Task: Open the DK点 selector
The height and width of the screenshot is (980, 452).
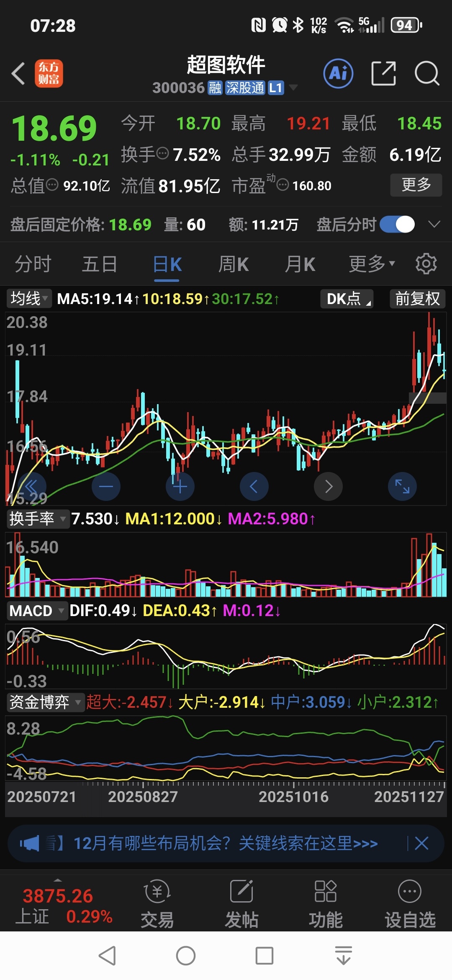Action: pos(347,299)
